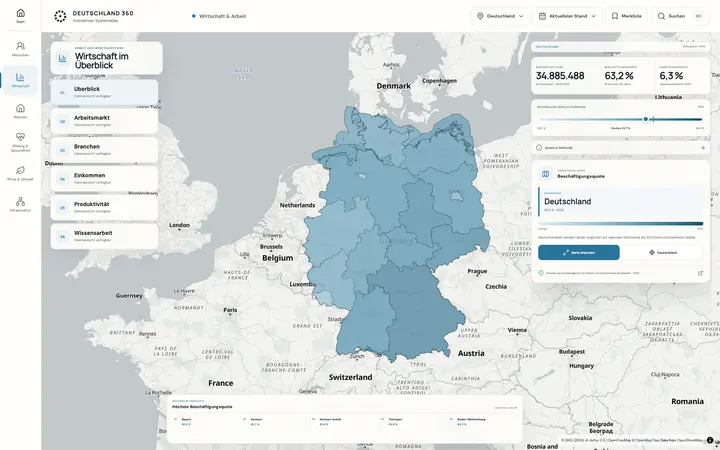Click the bookmark icon in Merkliste
The width and height of the screenshot is (720, 450).
[615, 16]
